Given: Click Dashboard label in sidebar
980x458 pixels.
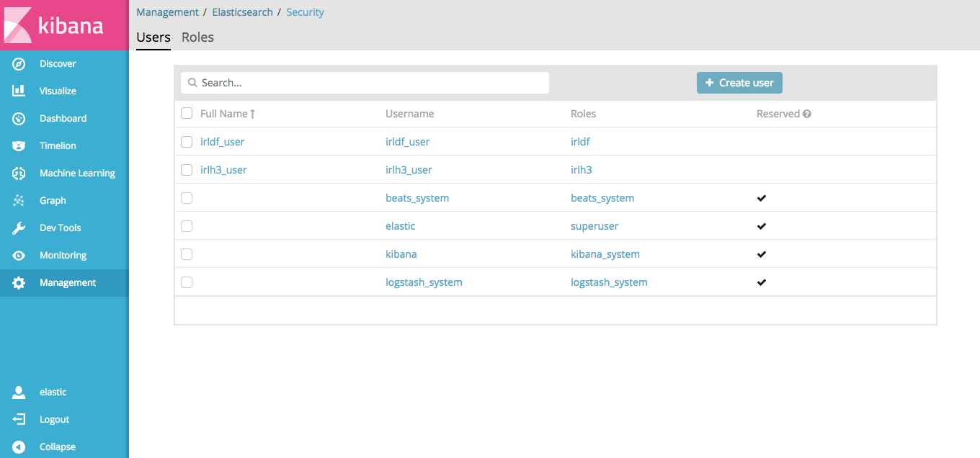Looking at the screenshot, I should 63,119.
